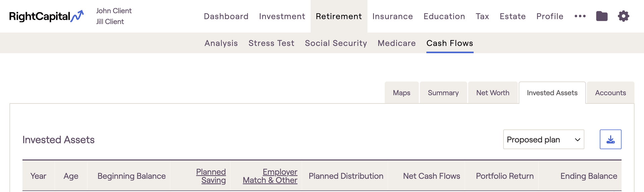Open the Tax section
The height and width of the screenshot is (192, 644).
(x=482, y=16)
